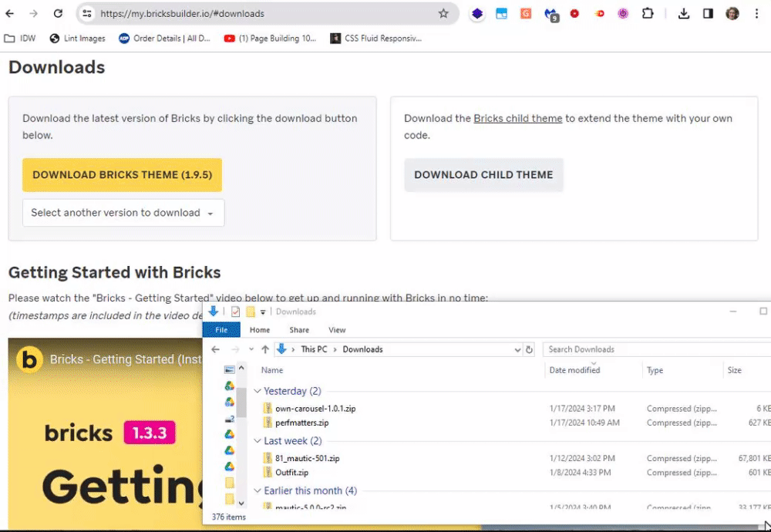Image resolution: width=771 pixels, height=532 pixels.
Task: Click Downloads in the Explorer breadcrumb
Action: point(362,349)
